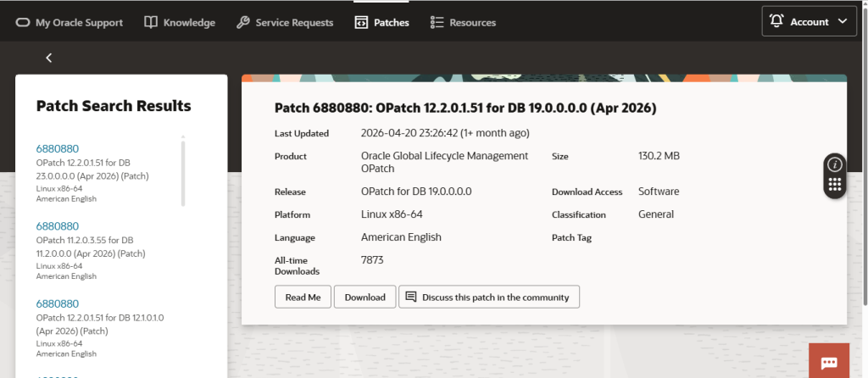Go to My Oracle Support home
The image size is (868, 378).
coord(70,23)
